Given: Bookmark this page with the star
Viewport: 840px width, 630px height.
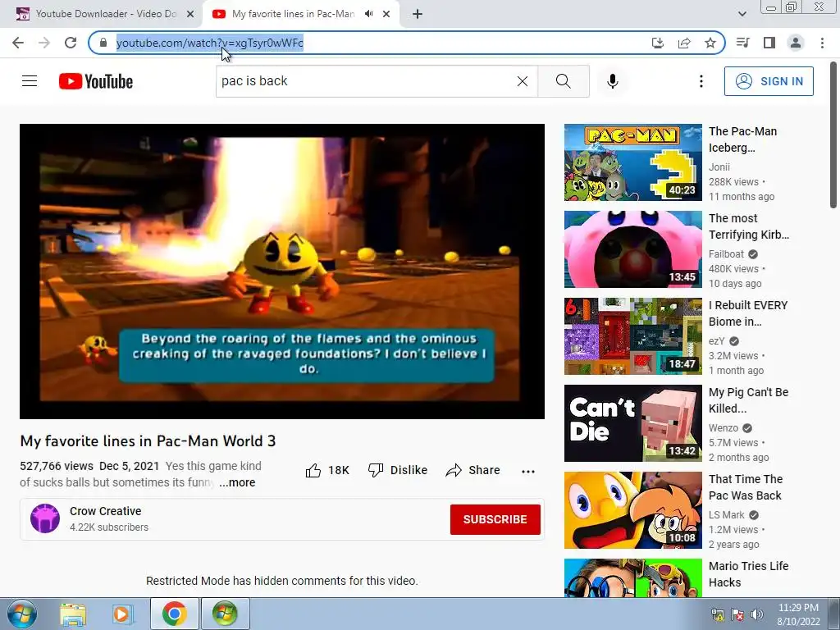Looking at the screenshot, I should click(710, 43).
